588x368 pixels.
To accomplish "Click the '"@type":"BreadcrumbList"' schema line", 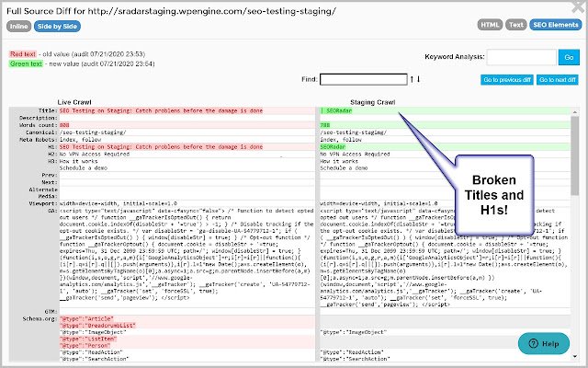I will [x=97, y=326].
